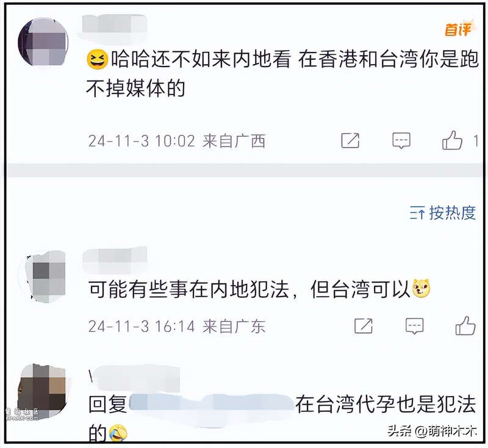Screen dimensions: 488x448
Task: Share the Guangxi comment via forward icon
Action: (350, 140)
